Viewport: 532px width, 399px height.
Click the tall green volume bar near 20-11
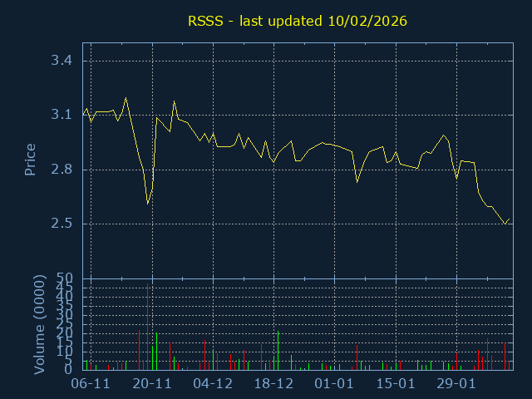[x=156, y=352]
